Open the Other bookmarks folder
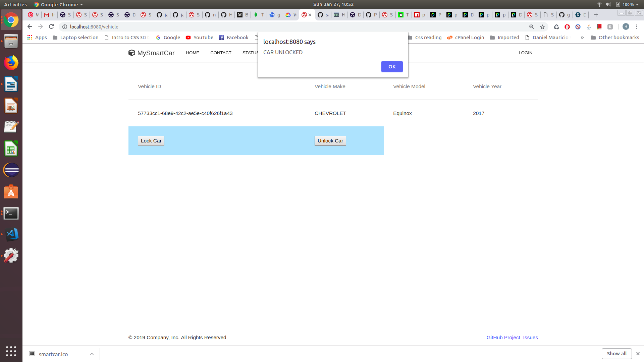Viewport: 644px width, 362px height. pos(615,38)
